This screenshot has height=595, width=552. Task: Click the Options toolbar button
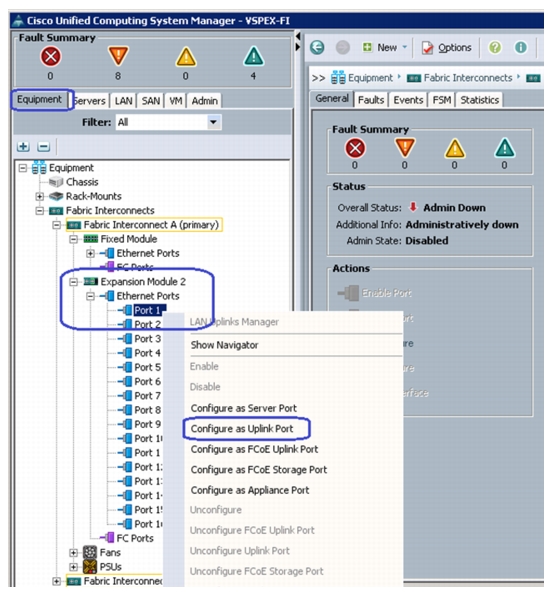pos(447,48)
